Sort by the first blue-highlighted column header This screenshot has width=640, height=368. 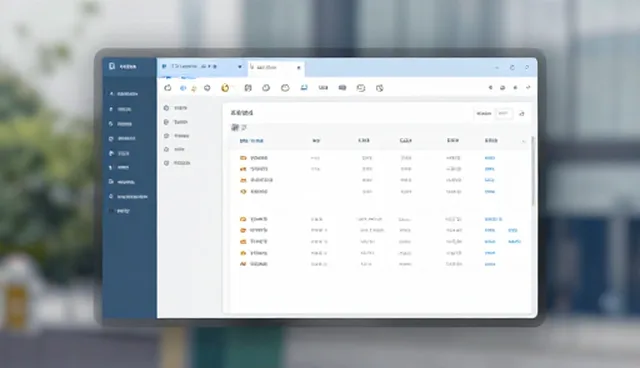point(251,141)
